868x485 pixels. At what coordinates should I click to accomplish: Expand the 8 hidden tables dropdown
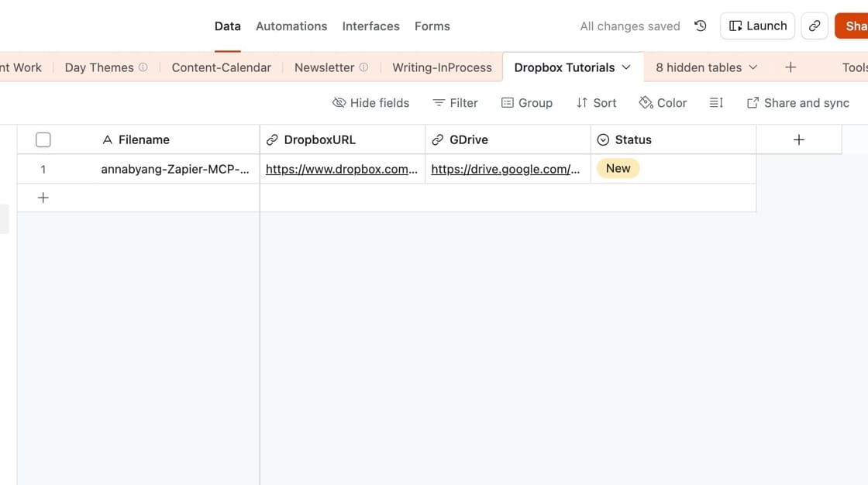pyautogui.click(x=706, y=67)
